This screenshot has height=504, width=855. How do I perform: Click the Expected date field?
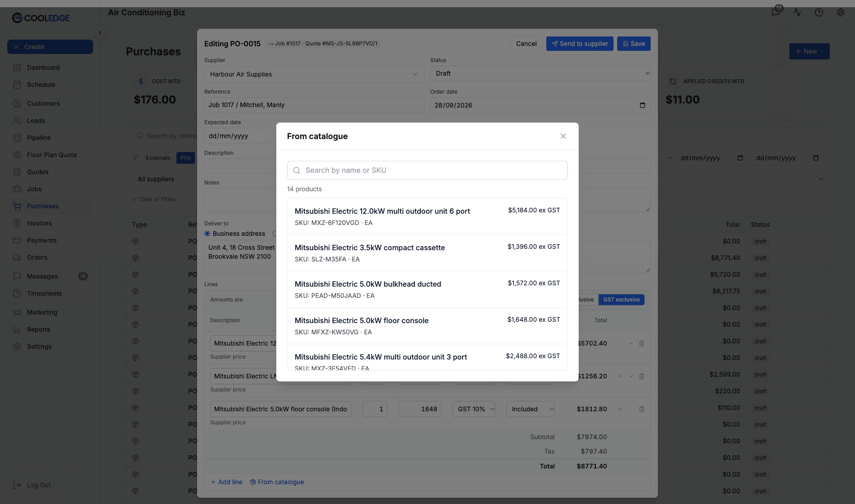[240, 136]
